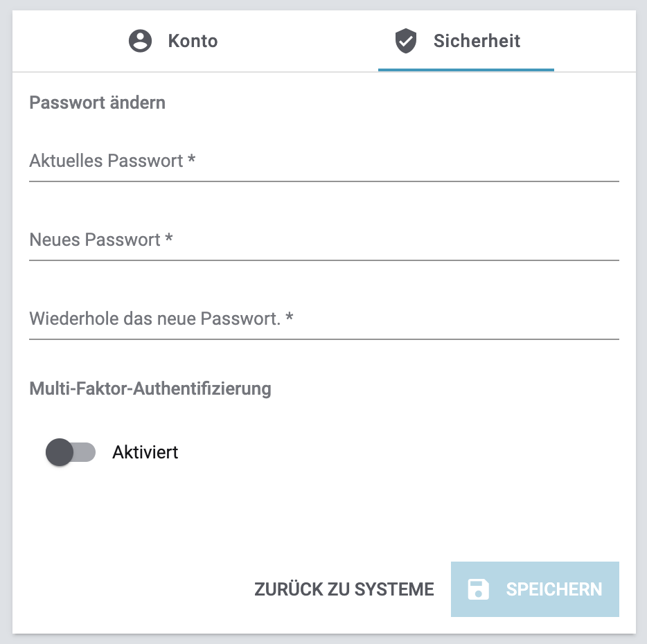Click the floppy disk save icon

coord(478,589)
